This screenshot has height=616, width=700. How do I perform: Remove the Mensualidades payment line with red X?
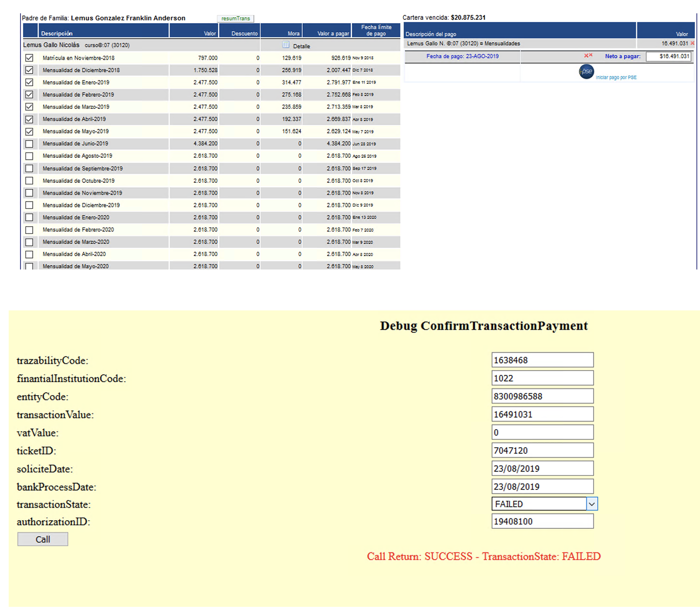(x=693, y=43)
